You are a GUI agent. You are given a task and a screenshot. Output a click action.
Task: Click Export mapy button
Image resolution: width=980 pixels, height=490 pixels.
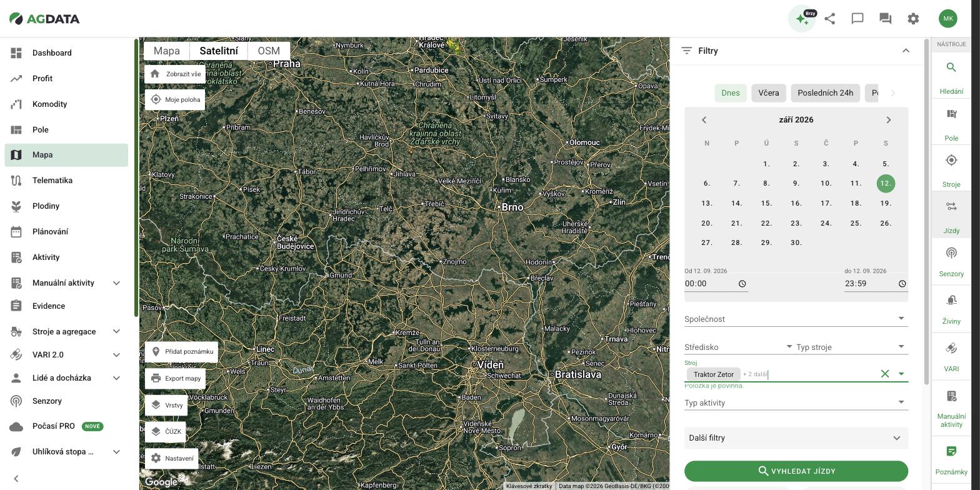click(175, 378)
